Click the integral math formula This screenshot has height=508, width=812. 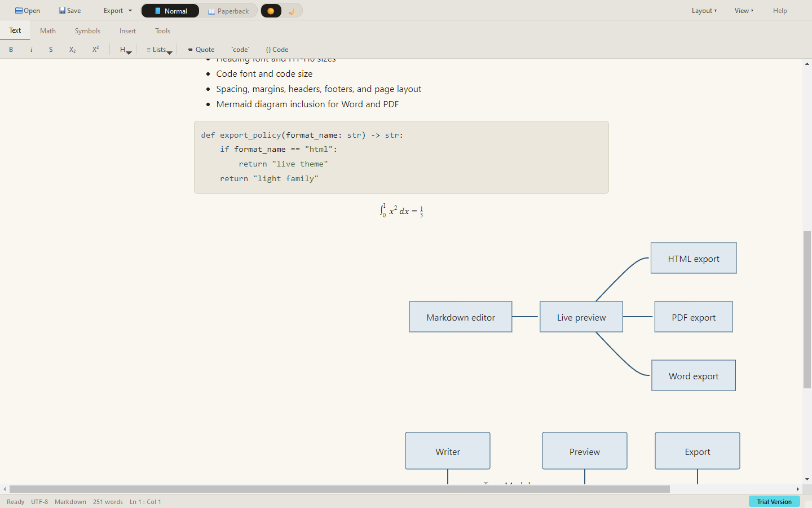pos(401,211)
